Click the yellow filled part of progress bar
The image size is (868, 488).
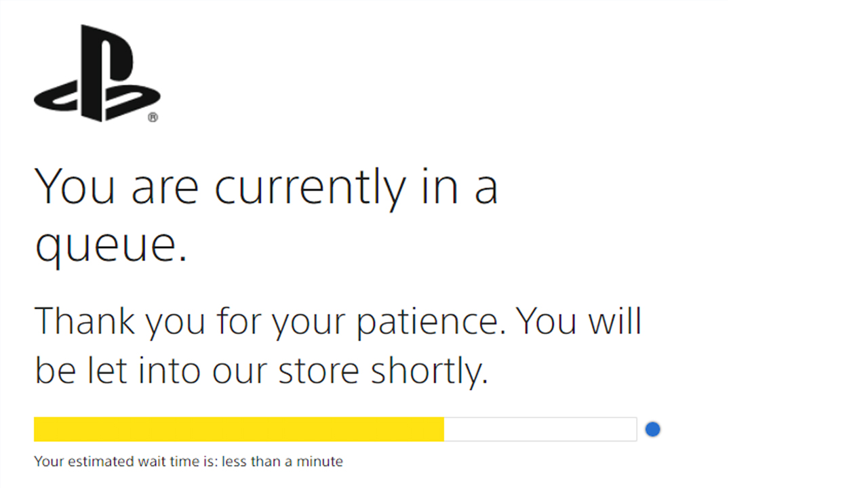tap(239, 429)
